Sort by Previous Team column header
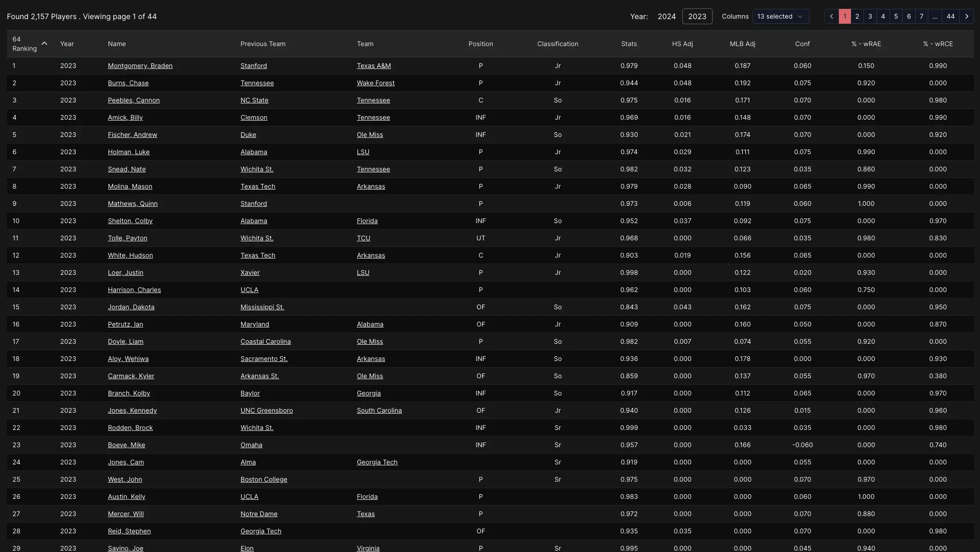 coord(263,44)
